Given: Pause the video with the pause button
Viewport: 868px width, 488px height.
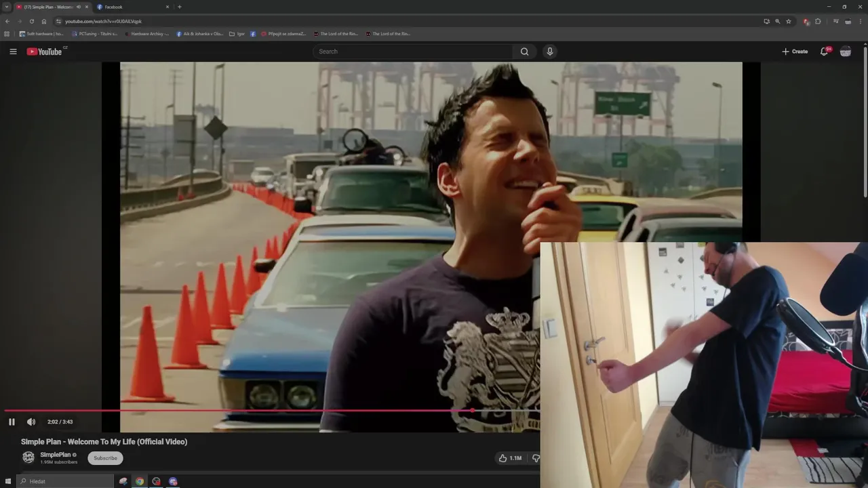Looking at the screenshot, I should pyautogui.click(x=12, y=422).
